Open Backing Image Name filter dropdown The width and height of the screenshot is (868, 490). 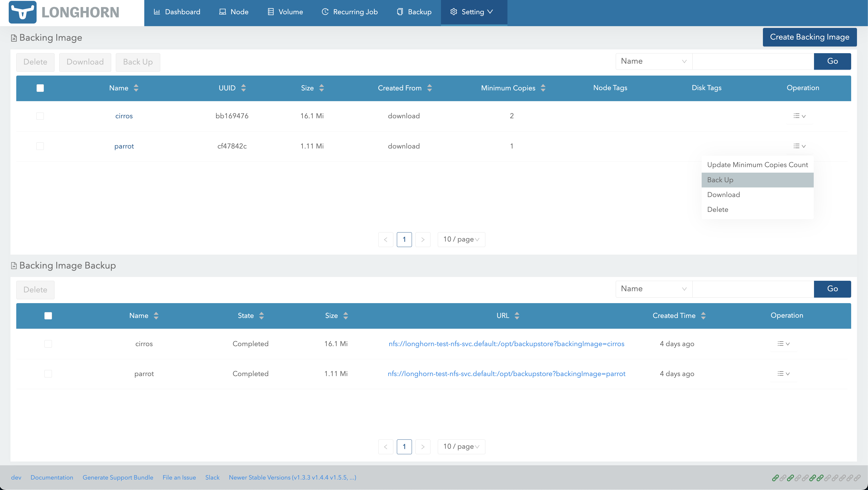click(x=653, y=61)
